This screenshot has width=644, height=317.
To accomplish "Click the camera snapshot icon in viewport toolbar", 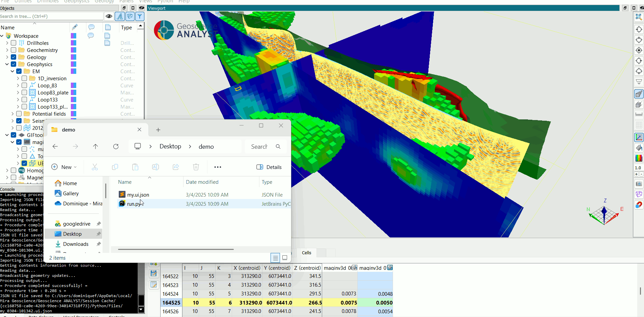I will tap(639, 184).
